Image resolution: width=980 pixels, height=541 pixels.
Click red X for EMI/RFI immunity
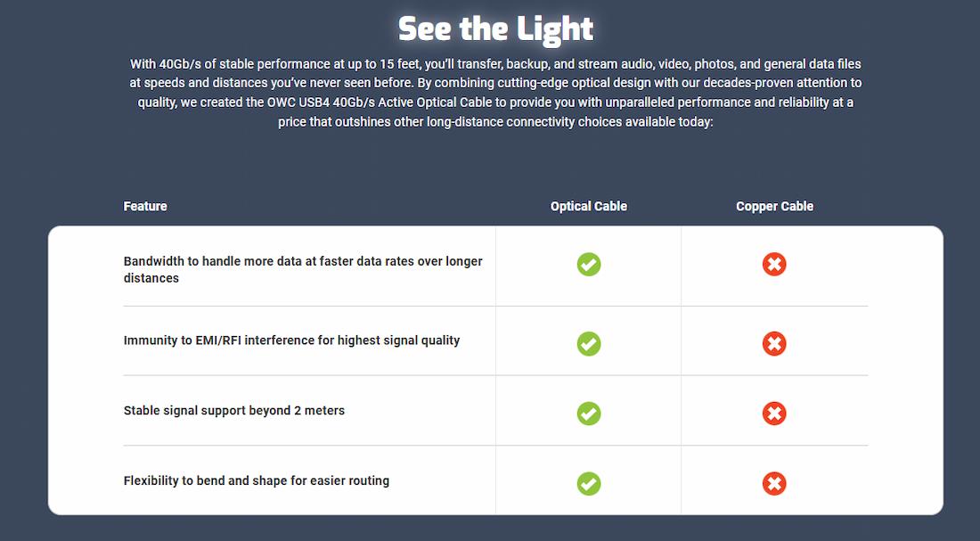[774, 343]
